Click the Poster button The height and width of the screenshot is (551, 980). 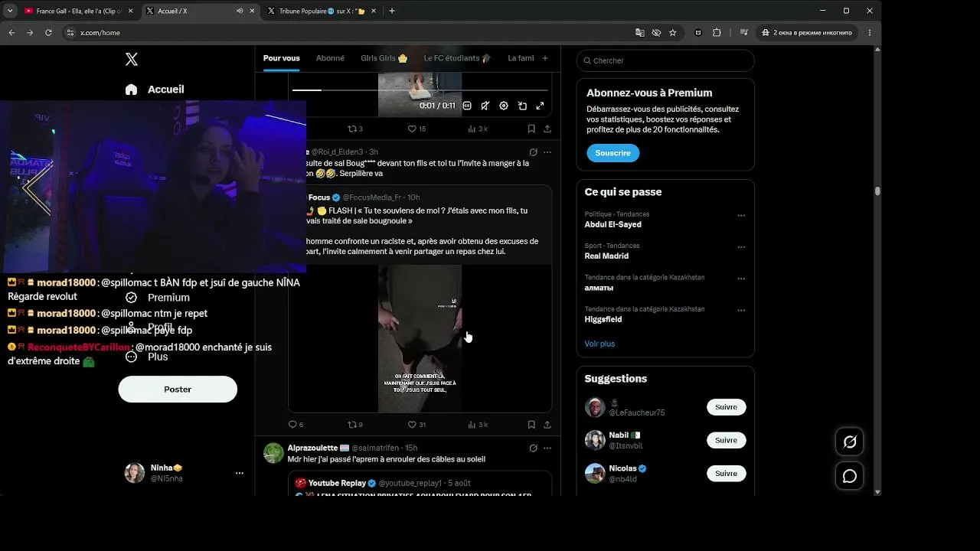178,390
